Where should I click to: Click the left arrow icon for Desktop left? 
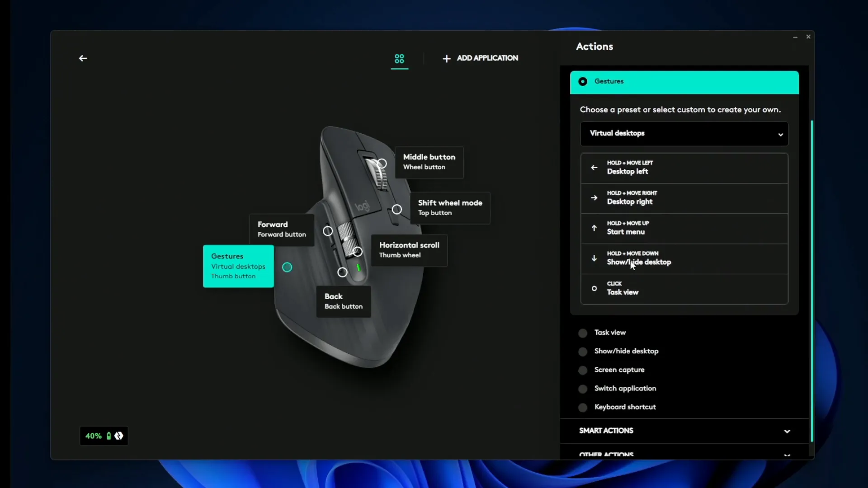point(594,168)
